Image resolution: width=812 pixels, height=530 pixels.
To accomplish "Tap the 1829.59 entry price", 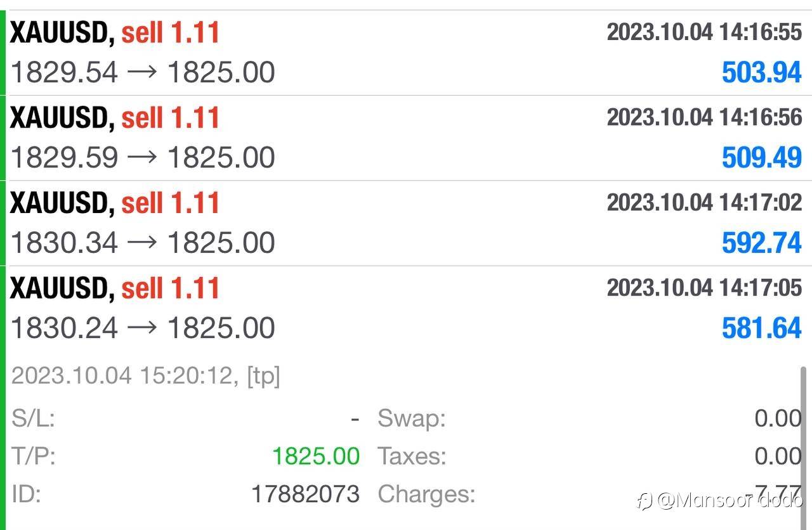I will tap(65, 158).
